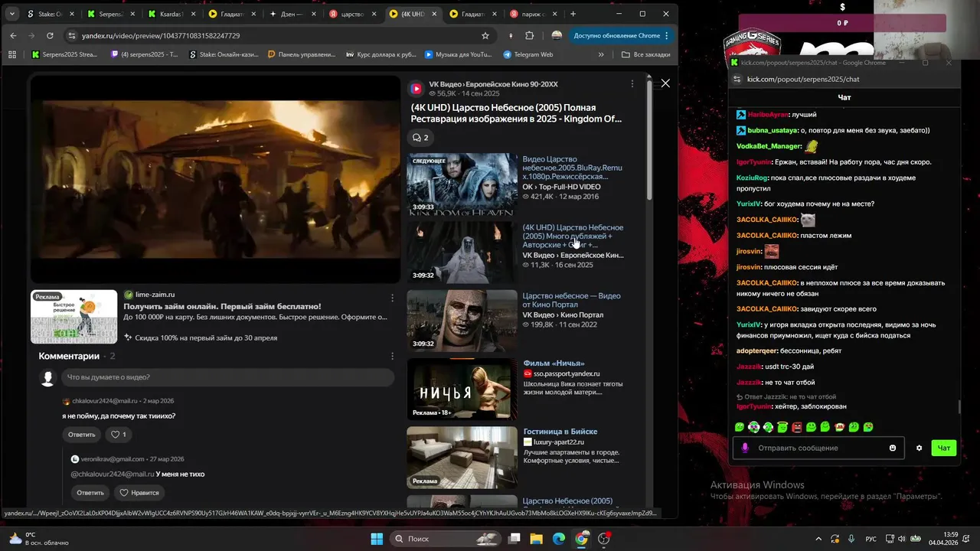Open three-dot menu beside VK Видео title

[632, 83]
